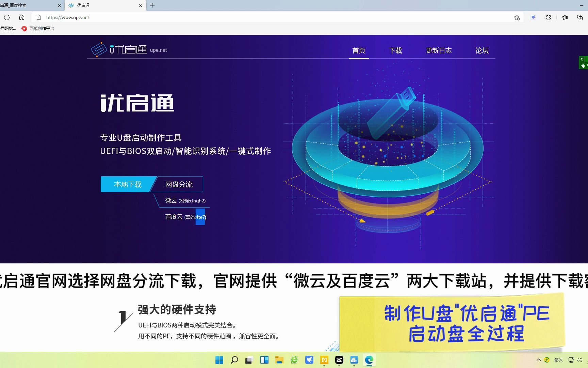Open the Collections icon
The width and height of the screenshot is (588, 368).
580,17
